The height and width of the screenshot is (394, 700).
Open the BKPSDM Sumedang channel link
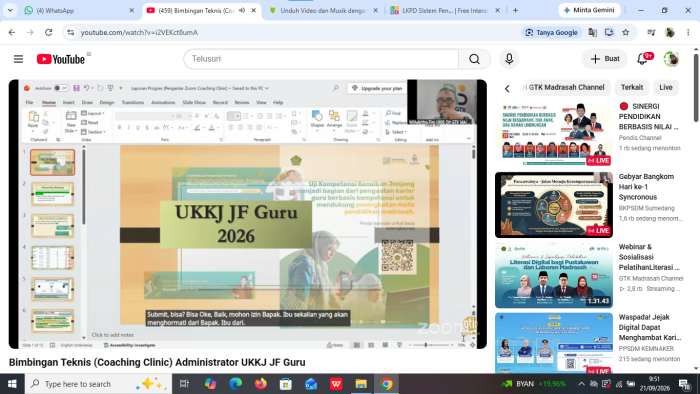(646, 208)
